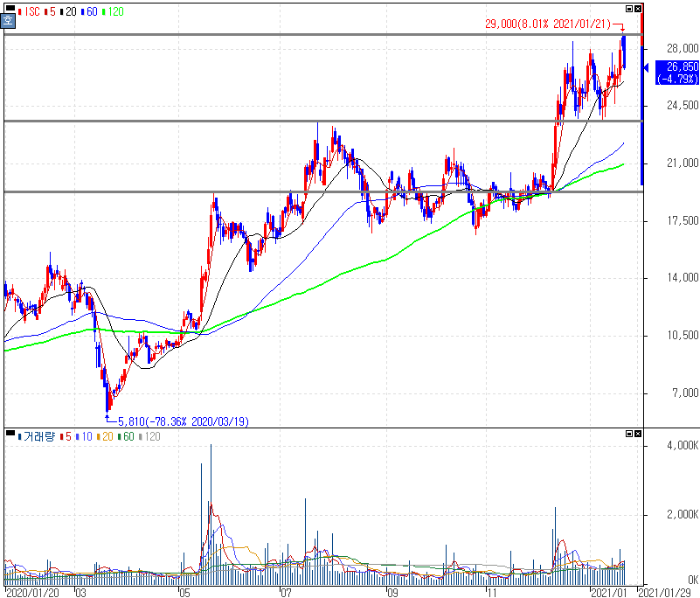Select the black 20-day price moving average legend
This screenshot has height=598, width=700.
tap(68, 12)
